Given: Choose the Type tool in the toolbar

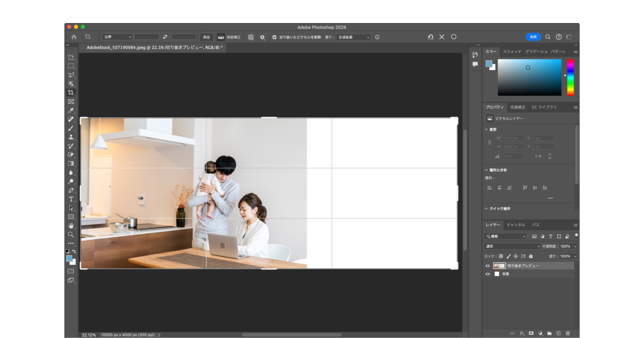Looking at the screenshot, I should (71, 199).
